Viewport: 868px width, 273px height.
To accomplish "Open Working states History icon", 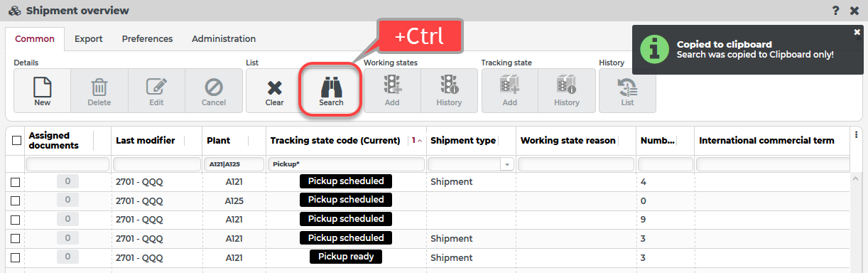I will [x=449, y=87].
